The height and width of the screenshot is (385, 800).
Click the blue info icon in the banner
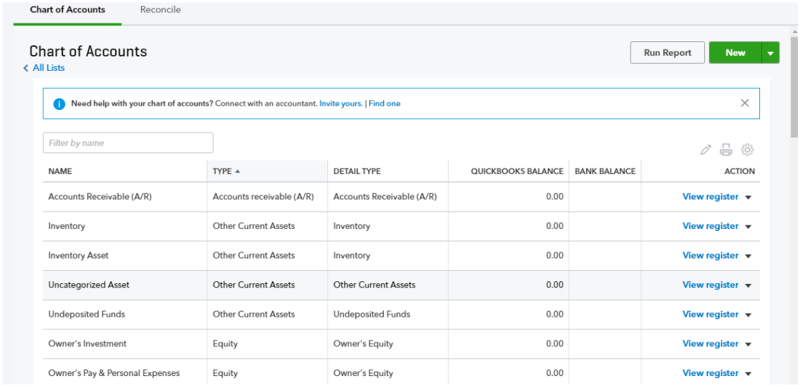coord(59,104)
